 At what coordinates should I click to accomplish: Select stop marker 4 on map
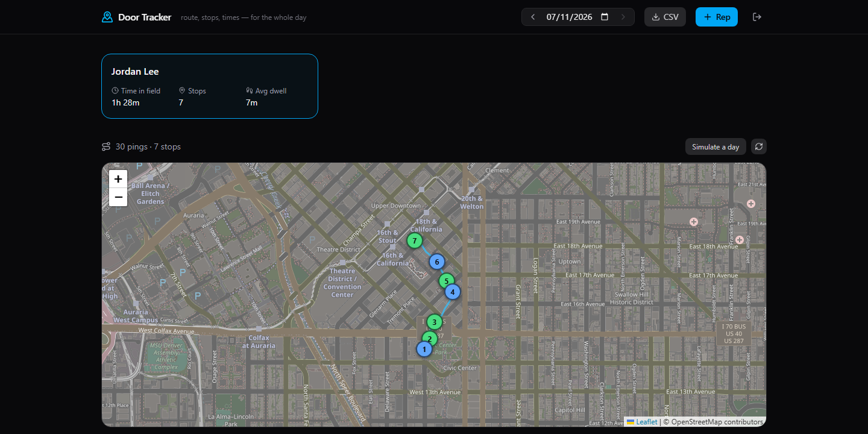point(453,292)
